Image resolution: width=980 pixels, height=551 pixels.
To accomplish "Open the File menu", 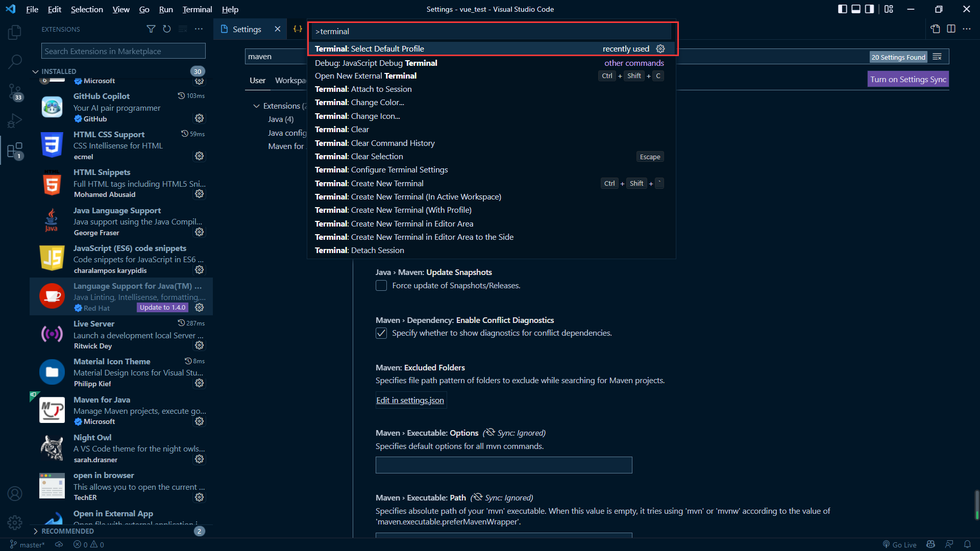I will (x=32, y=9).
